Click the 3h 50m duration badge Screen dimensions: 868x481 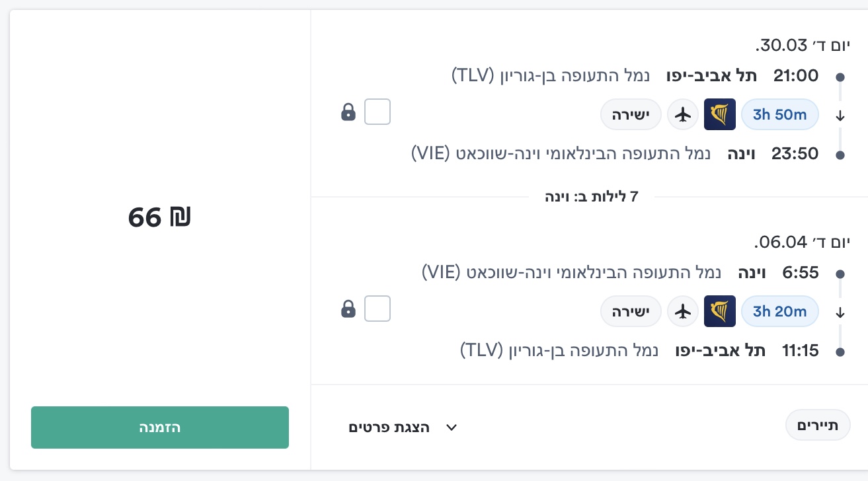[x=780, y=114]
